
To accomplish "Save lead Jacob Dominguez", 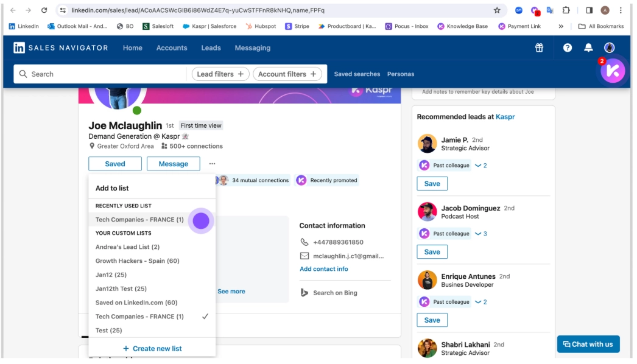I will pyautogui.click(x=432, y=252).
